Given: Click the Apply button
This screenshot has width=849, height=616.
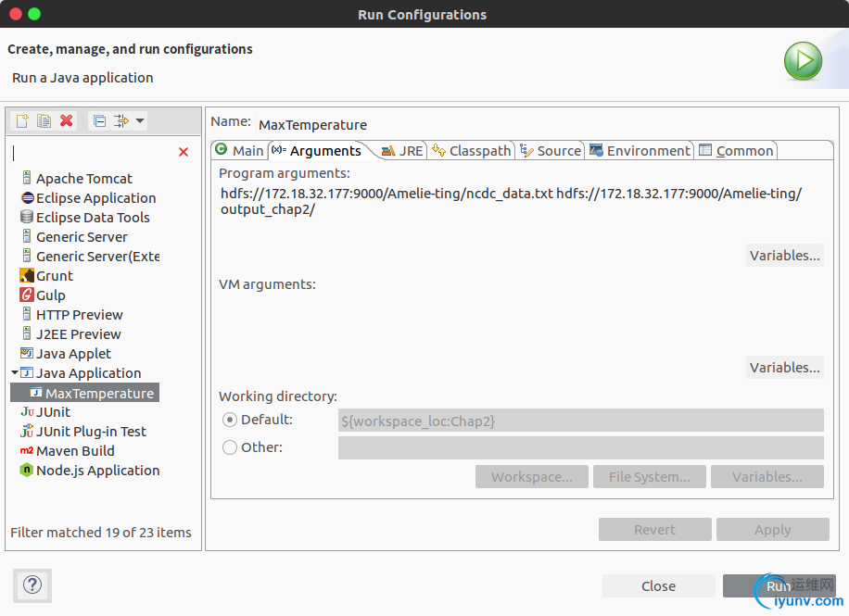Looking at the screenshot, I should (x=773, y=530).
